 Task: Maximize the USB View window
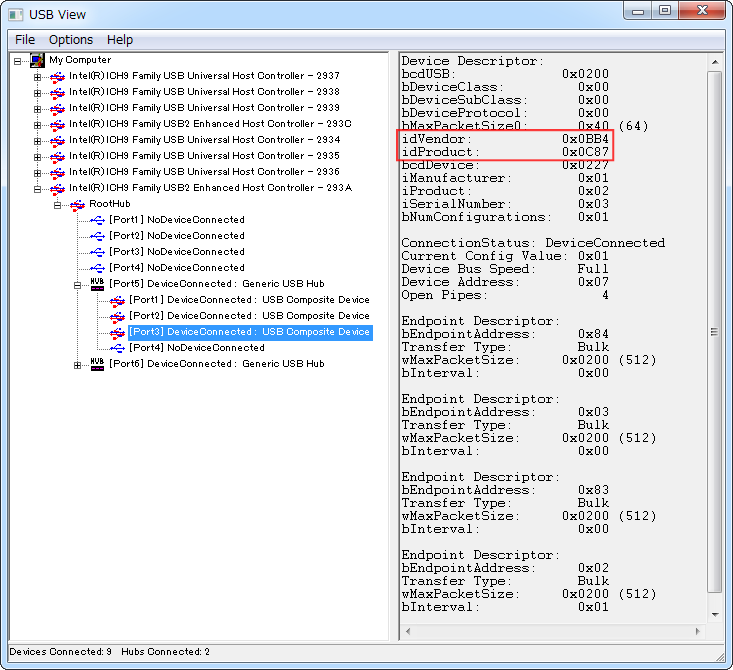tap(664, 10)
